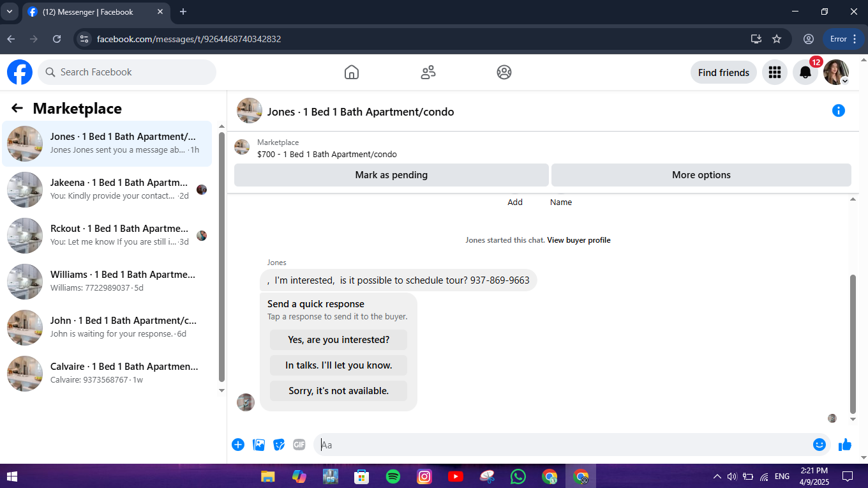Send "Sorry, it's not available." reply

point(338,391)
